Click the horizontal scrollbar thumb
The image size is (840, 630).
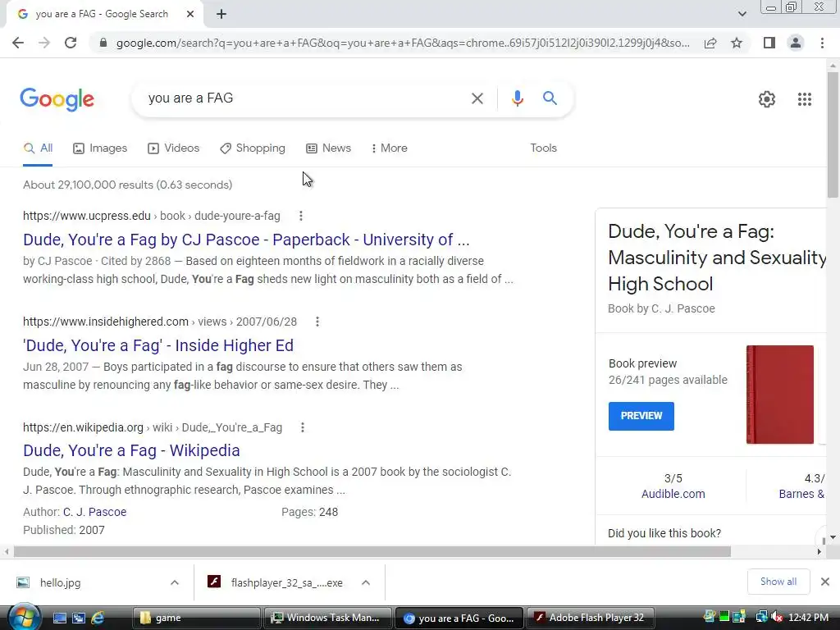[372, 552]
